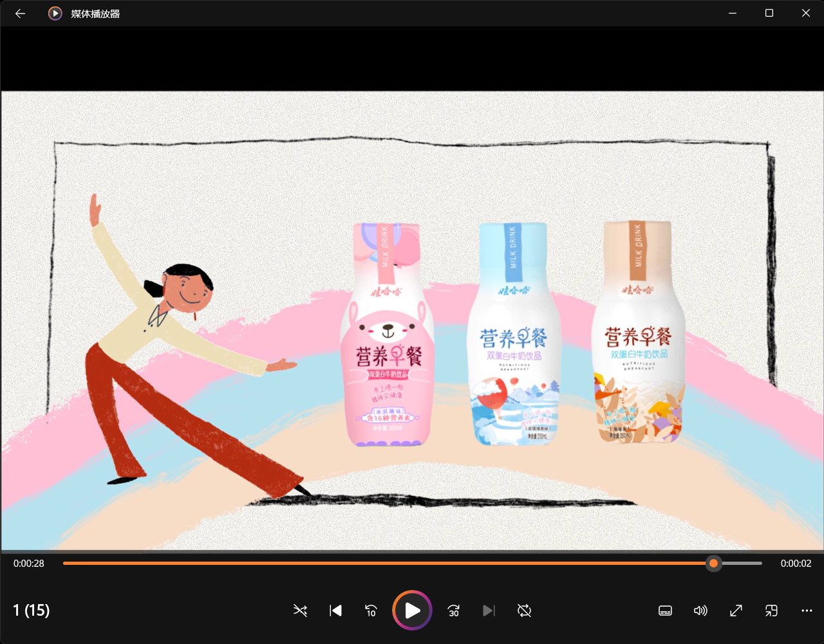824x644 pixels.
Task: Click the beige milk bottle in video
Action: coord(637,333)
